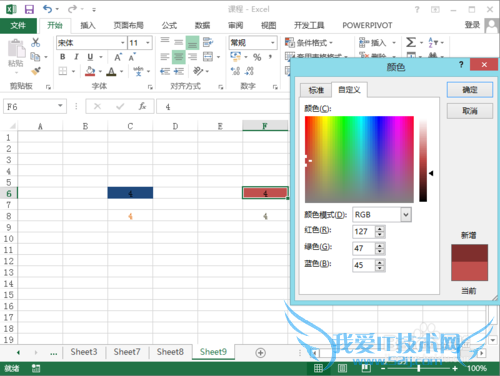Image resolution: width=500 pixels, height=376 pixels.
Task: Copy the selection using the Copy icon
Action: point(35,57)
